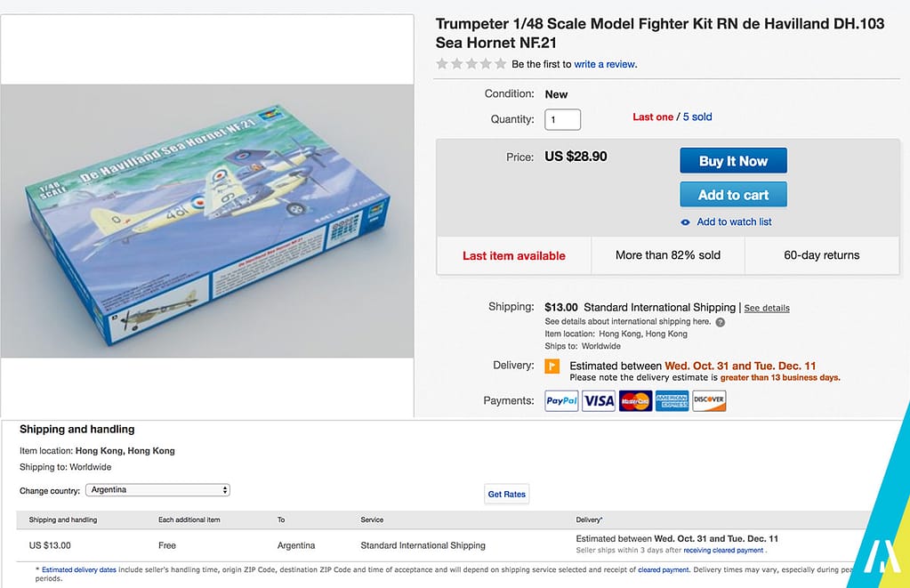This screenshot has width=910, height=588.
Task: Click the Discover card icon
Action: [x=709, y=400]
